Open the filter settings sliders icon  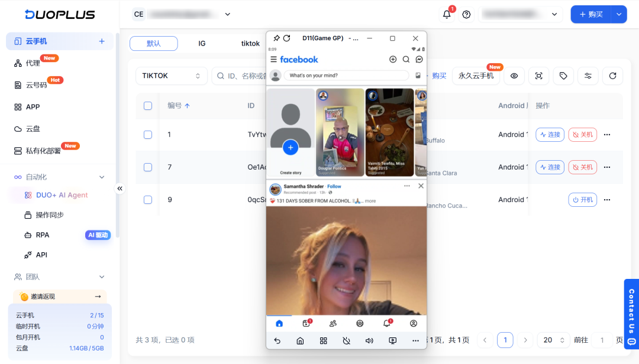(588, 76)
